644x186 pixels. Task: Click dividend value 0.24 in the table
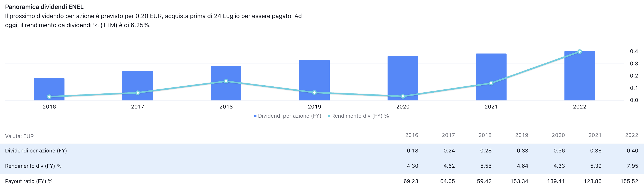[x=449, y=151]
